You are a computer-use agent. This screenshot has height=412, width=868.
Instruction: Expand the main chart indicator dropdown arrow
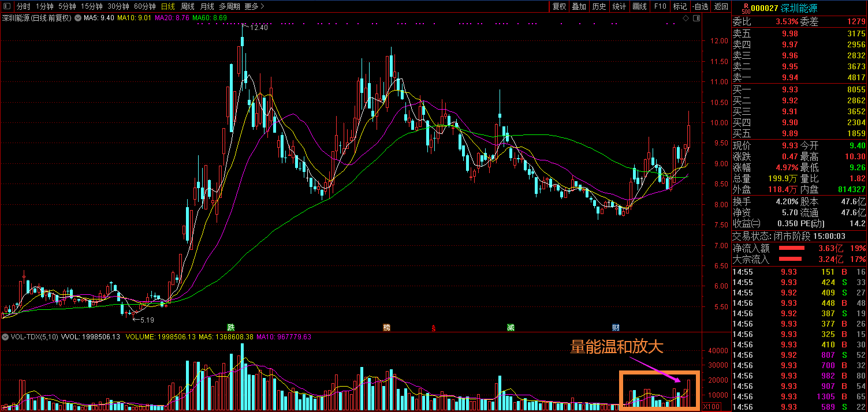[78, 18]
